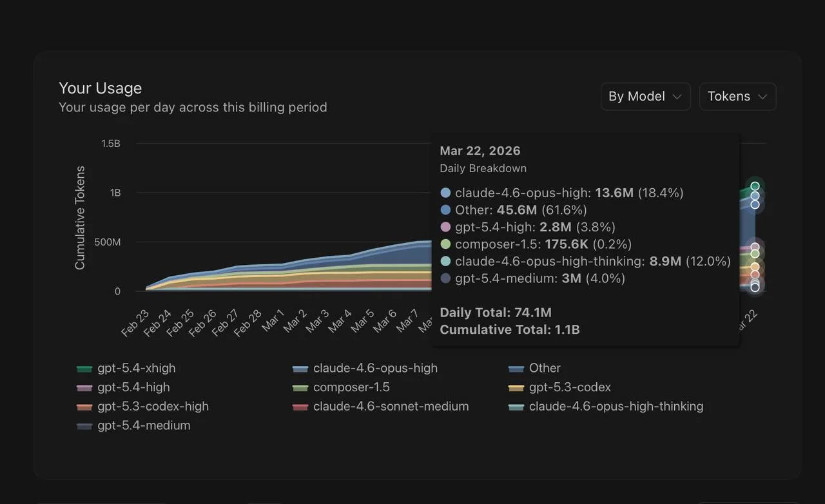
Task: Click the gpt-5.4-medium legend color swatch
Action: click(84, 426)
